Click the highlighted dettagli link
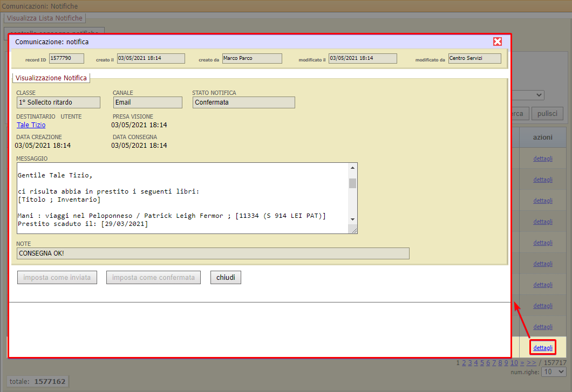Screen dimensions: 572x392 (x=542, y=348)
